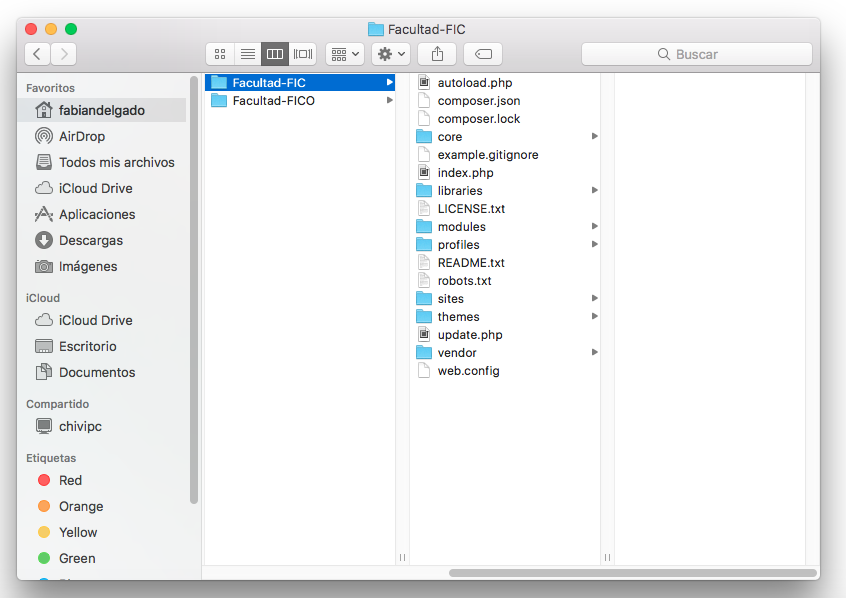Select Documentos under iCloud section

point(96,372)
